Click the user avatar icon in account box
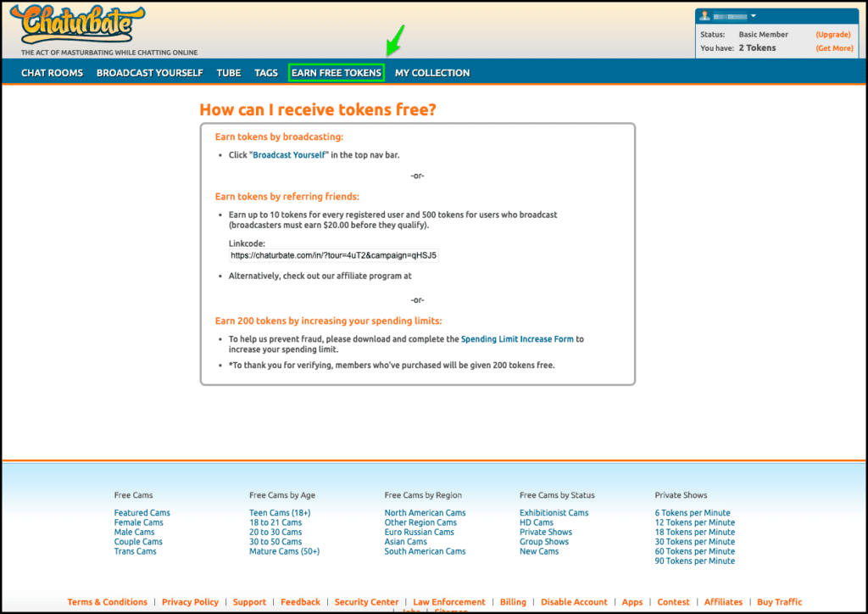868x614 pixels. tap(704, 16)
